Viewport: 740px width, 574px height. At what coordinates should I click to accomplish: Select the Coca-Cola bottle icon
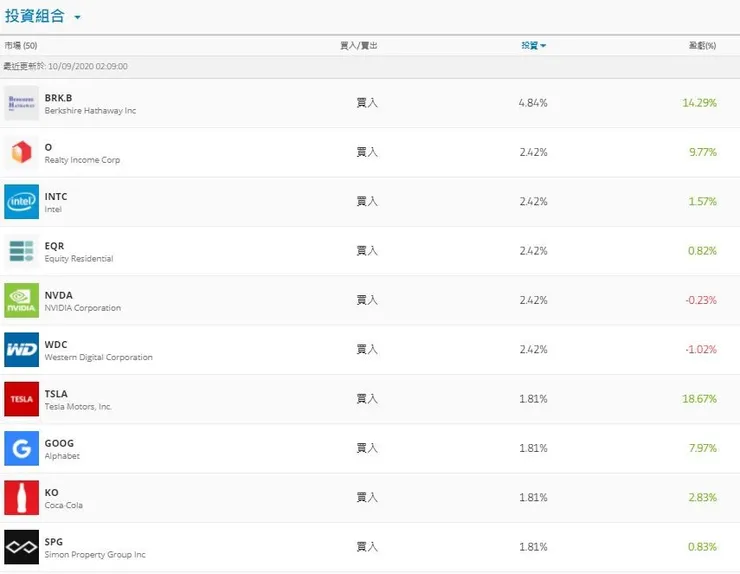point(21,498)
